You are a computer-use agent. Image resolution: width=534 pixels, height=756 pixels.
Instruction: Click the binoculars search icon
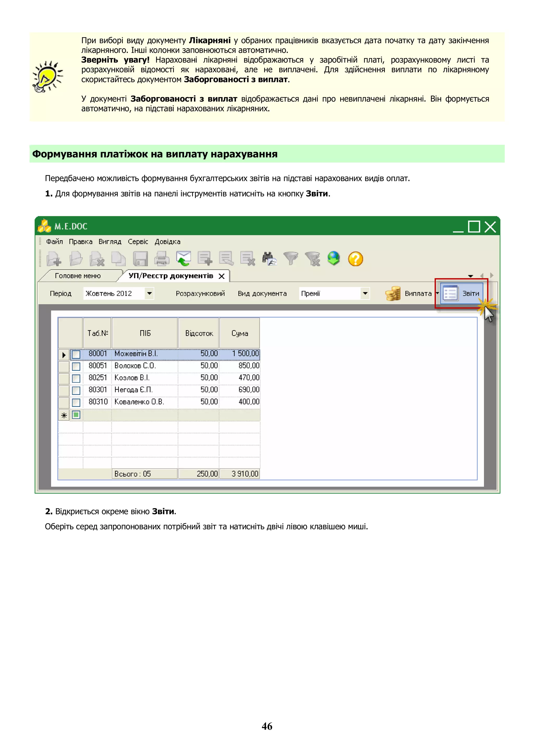pyautogui.click(x=269, y=259)
